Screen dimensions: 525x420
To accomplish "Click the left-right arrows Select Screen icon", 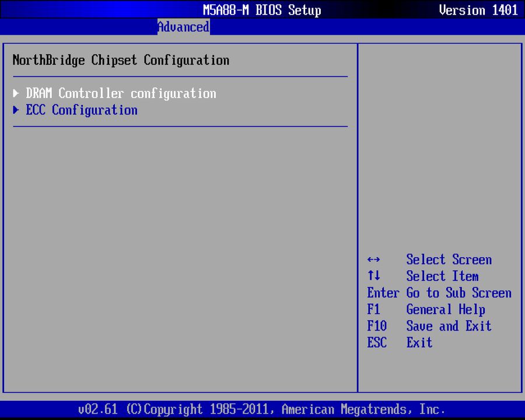I will 373,260.
